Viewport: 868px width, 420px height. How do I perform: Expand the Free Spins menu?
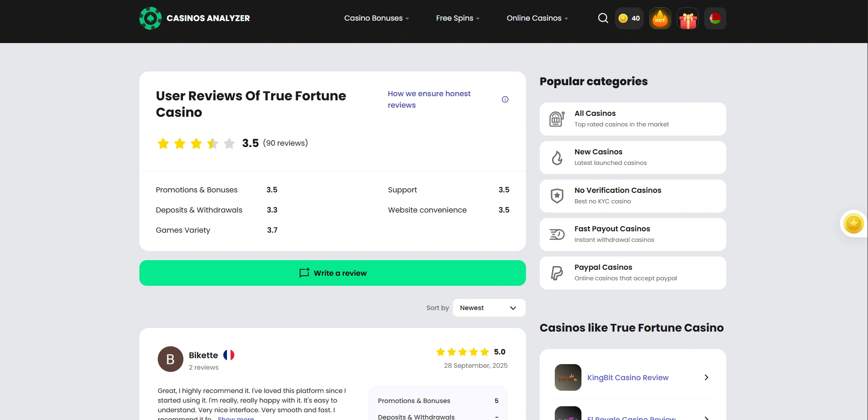coord(458,18)
